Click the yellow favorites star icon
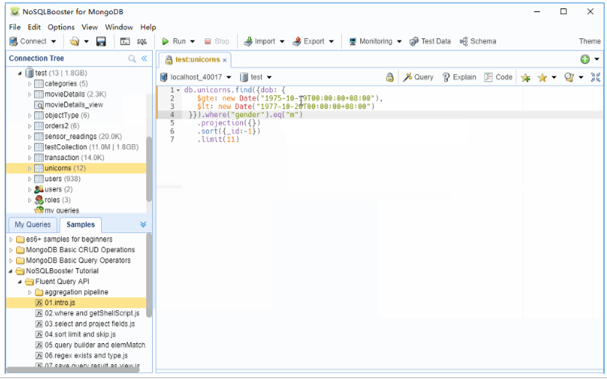 (542, 77)
